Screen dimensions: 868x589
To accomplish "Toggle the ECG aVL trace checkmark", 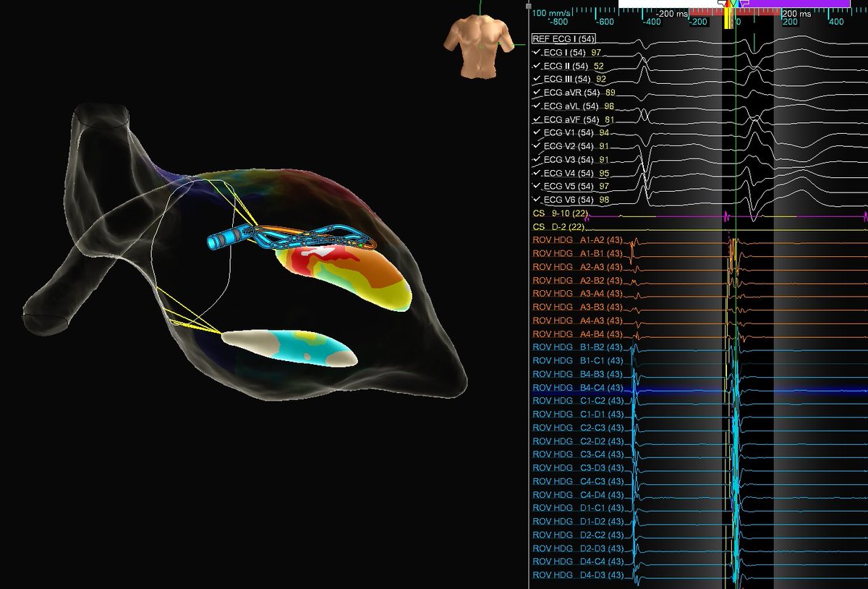I will coord(536,106).
